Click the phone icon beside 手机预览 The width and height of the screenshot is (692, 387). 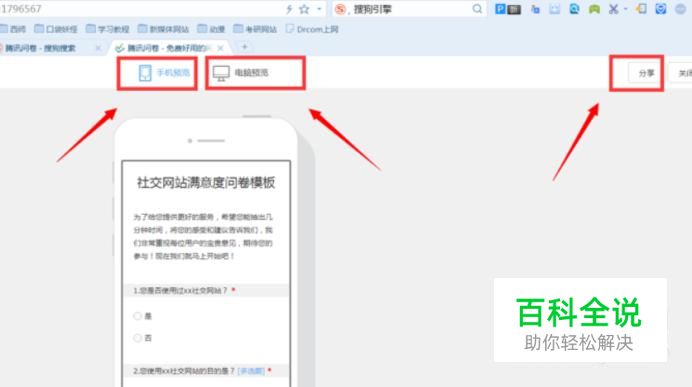[145, 73]
